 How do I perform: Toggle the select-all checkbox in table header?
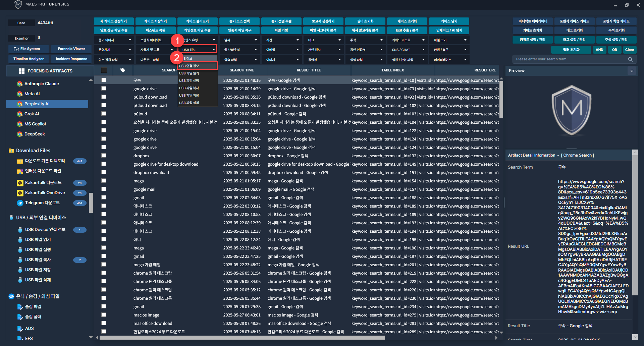[104, 70]
